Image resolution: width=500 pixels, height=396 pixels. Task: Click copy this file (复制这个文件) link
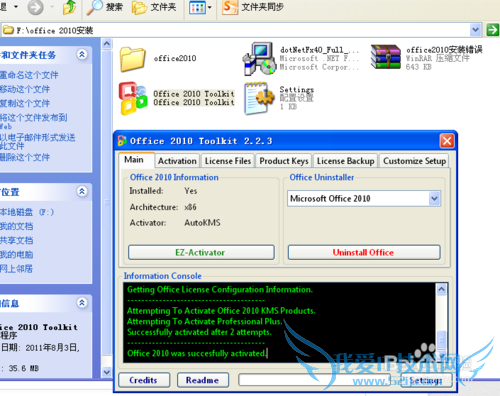(x=25, y=103)
